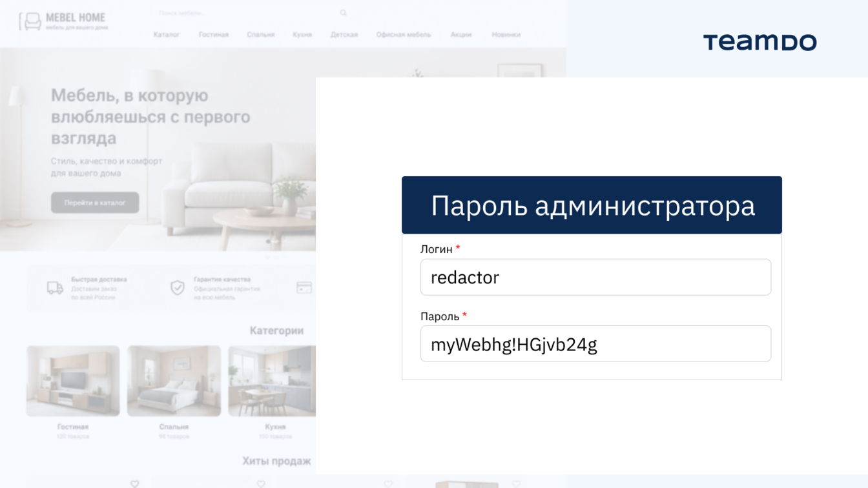The width and height of the screenshot is (868, 488).
Task: Open the Кухня item in the top navigation
Action: tap(302, 35)
